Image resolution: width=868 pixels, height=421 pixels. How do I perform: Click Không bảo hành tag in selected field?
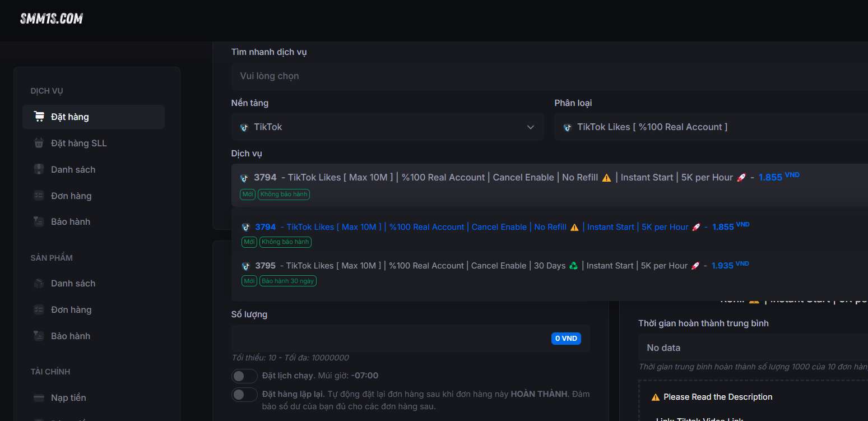284,195
